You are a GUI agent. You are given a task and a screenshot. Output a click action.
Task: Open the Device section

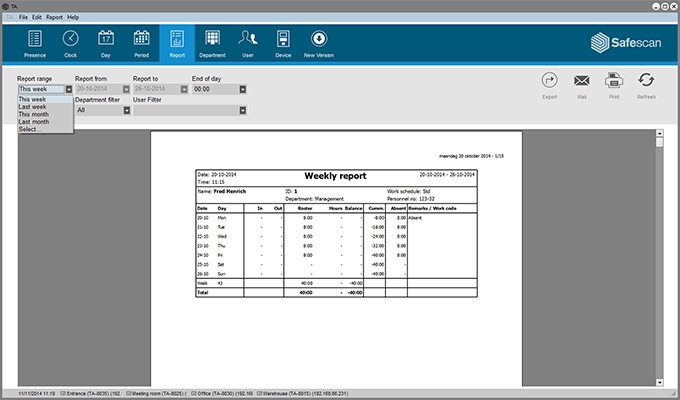[x=283, y=43]
